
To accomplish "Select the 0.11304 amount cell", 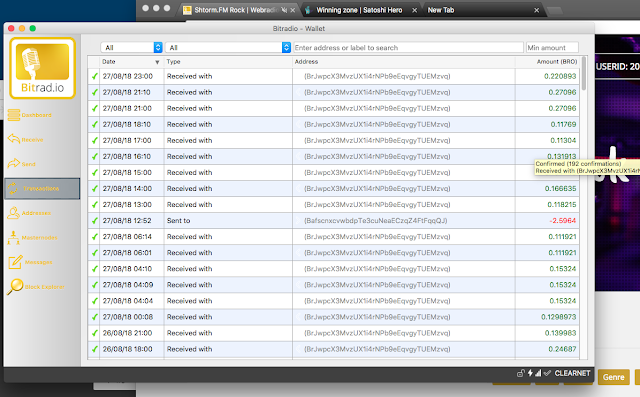I will click(547, 140).
